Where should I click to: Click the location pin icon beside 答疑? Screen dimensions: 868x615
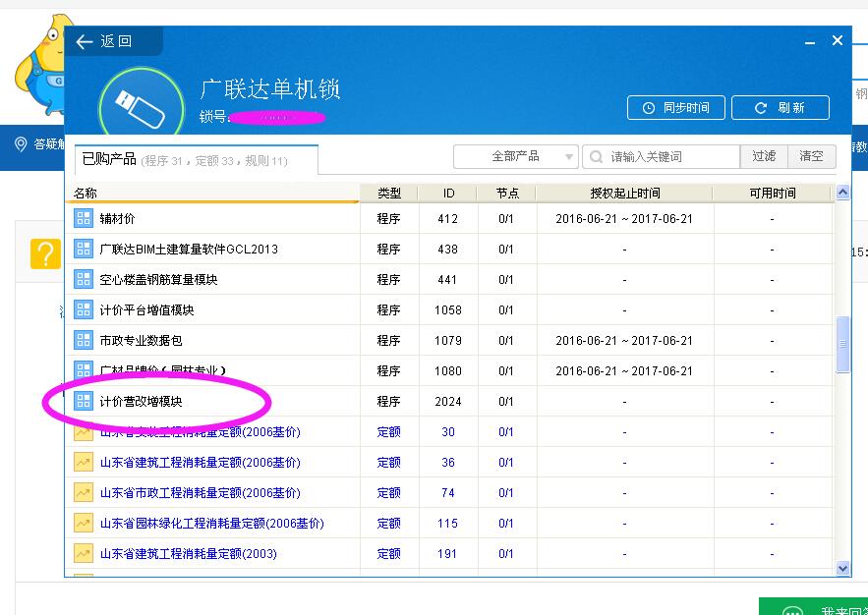21,144
